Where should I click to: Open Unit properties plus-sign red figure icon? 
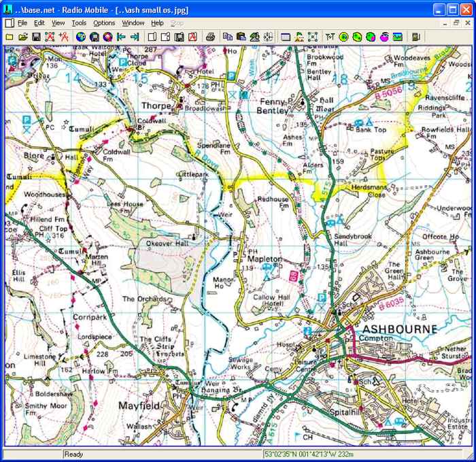point(64,37)
